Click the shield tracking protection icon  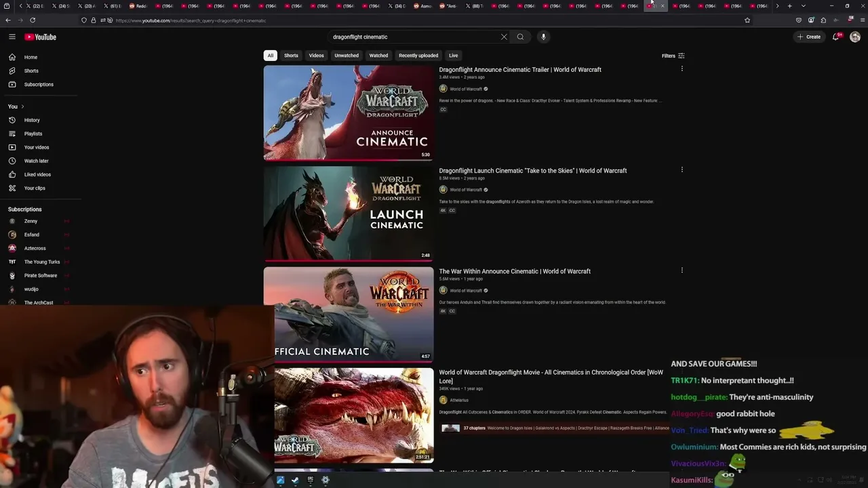pyautogui.click(x=84, y=20)
